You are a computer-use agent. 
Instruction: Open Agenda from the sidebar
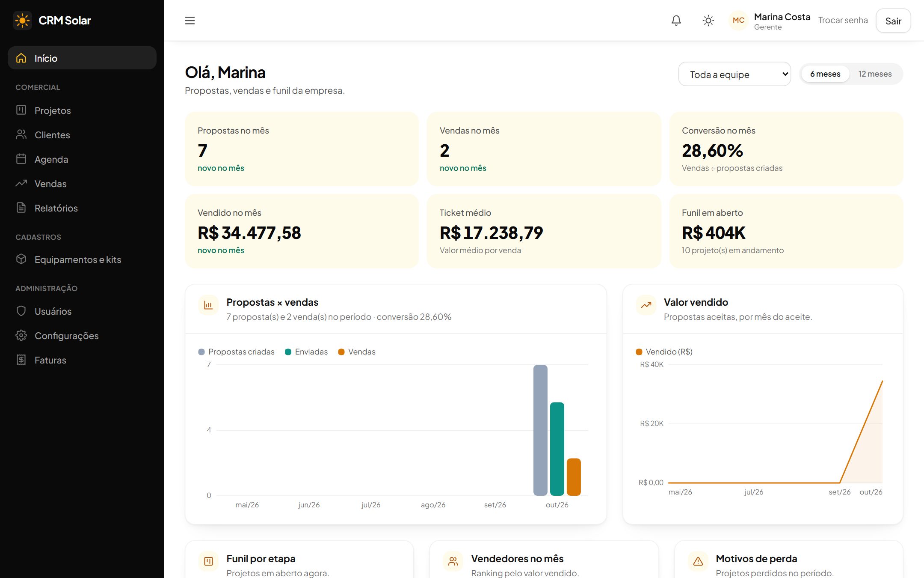click(x=82, y=159)
